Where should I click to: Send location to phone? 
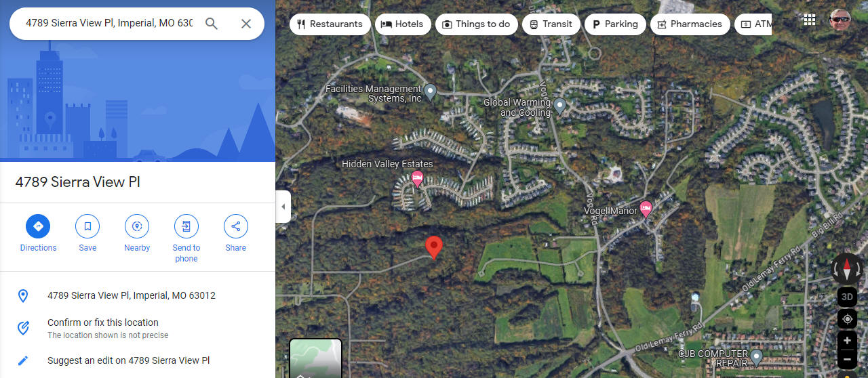click(186, 238)
